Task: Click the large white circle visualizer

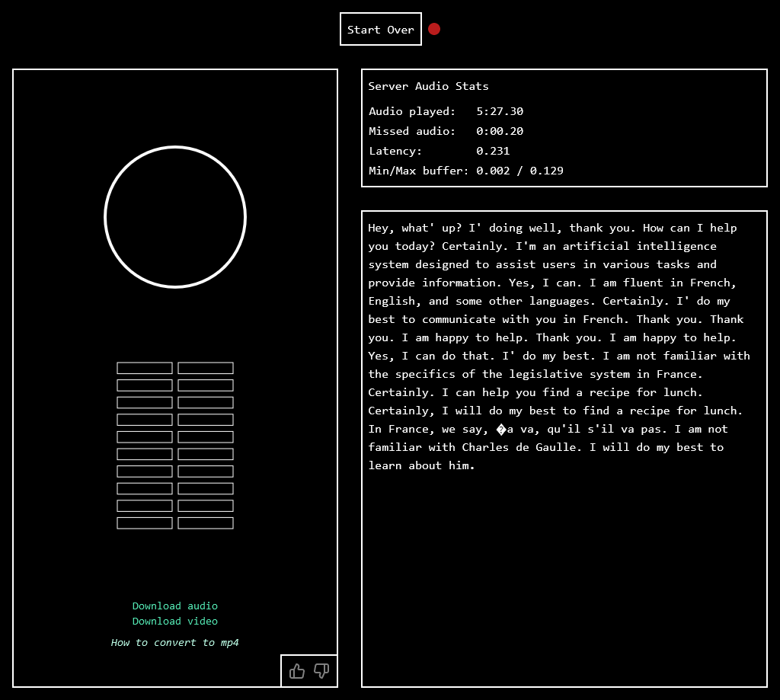Action: click(x=175, y=217)
